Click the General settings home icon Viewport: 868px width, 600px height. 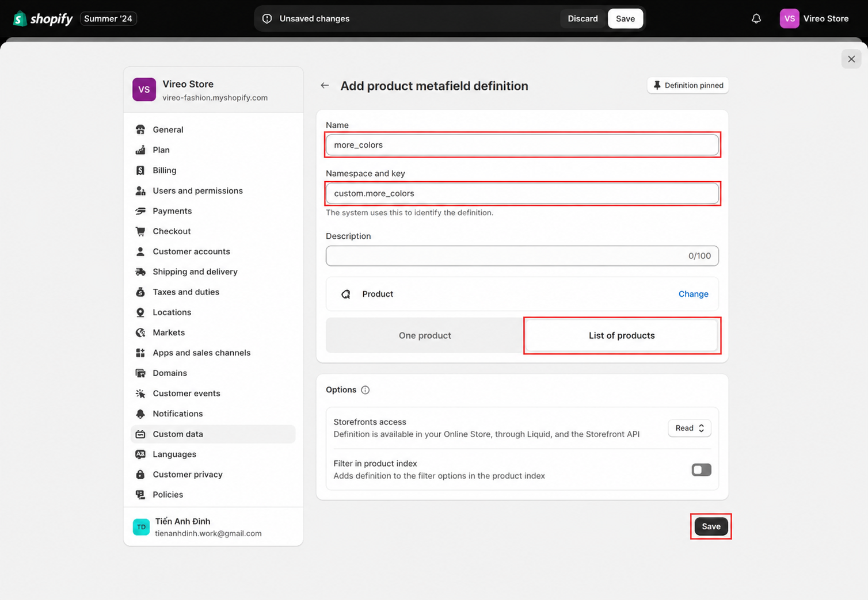[140, 129]
